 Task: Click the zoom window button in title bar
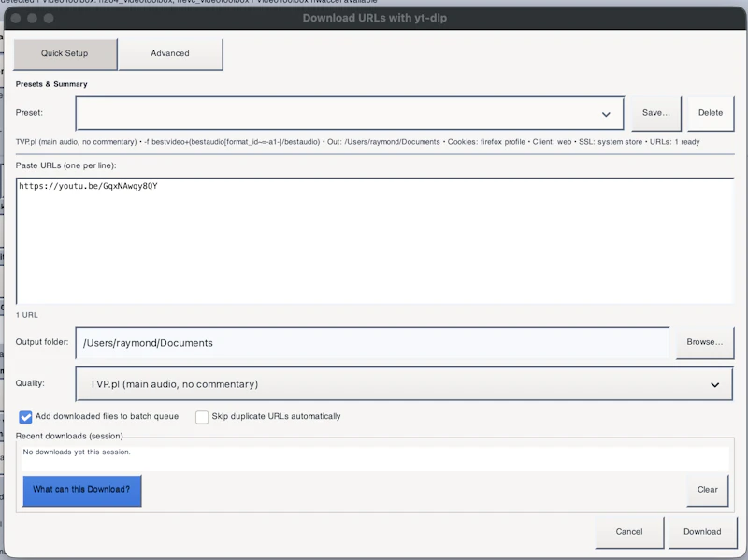[x=49, y=18]
